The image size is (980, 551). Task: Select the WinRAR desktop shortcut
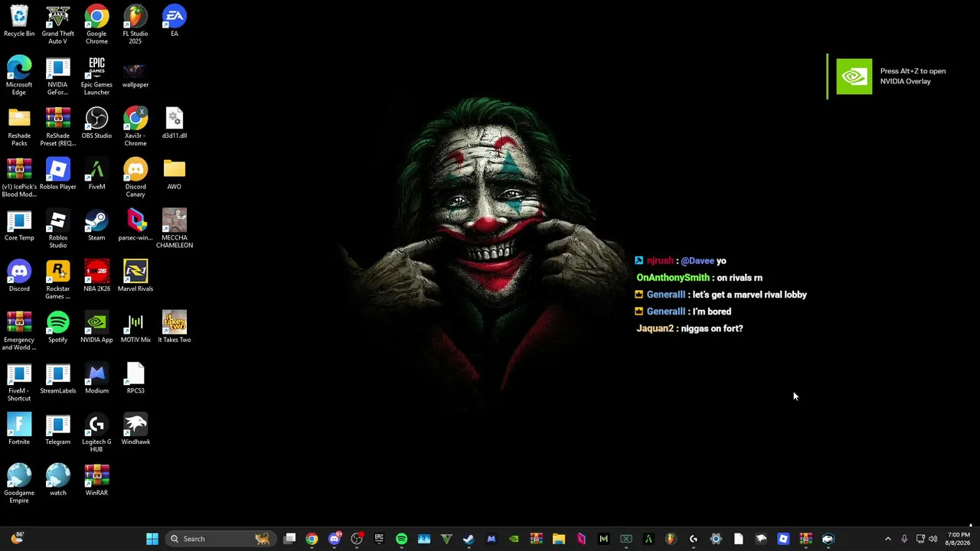96,481
